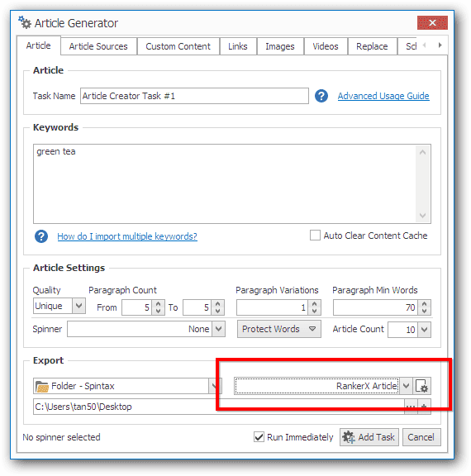
Task: Open the Custom Content tab
Action: tap(178, 46)
